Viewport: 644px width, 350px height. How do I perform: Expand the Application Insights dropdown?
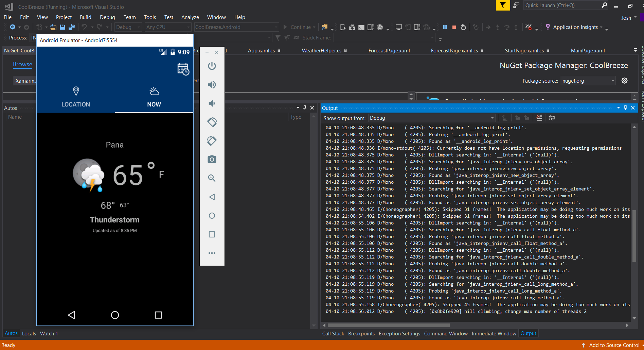pos(601,27)
